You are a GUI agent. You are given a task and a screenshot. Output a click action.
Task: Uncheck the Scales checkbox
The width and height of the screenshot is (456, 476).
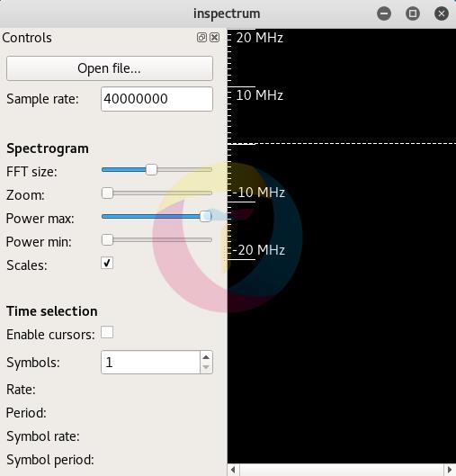tap(107, 263)
